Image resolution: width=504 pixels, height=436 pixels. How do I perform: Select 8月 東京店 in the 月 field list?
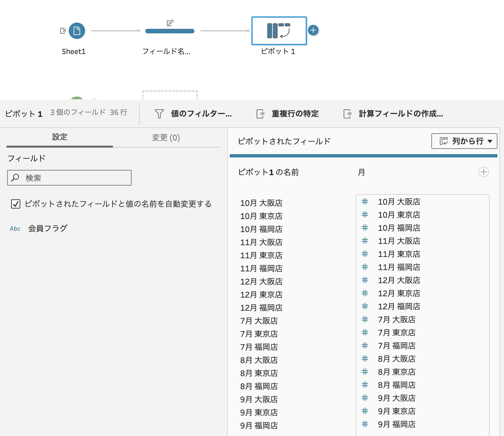[397, 372]
